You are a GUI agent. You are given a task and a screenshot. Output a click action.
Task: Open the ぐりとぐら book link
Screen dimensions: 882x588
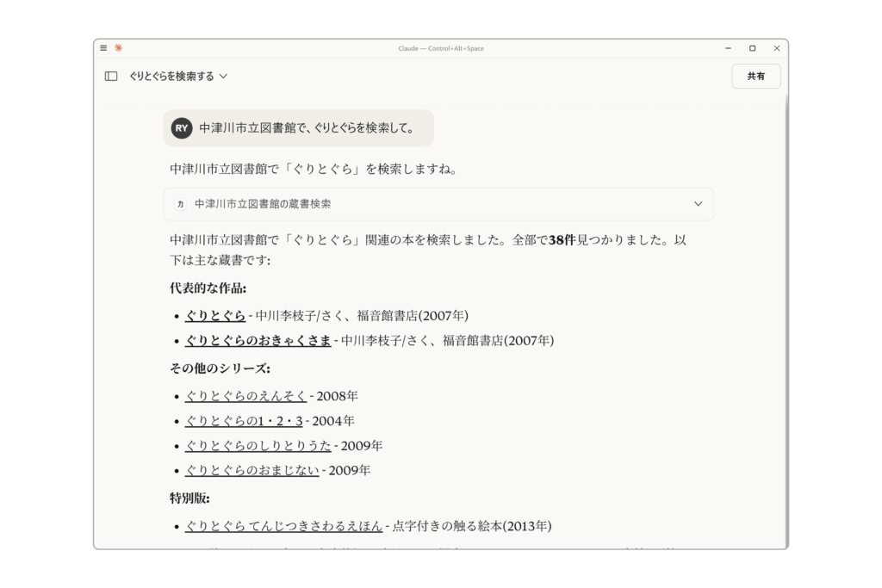pyautogui.click(x=214, y=315)
